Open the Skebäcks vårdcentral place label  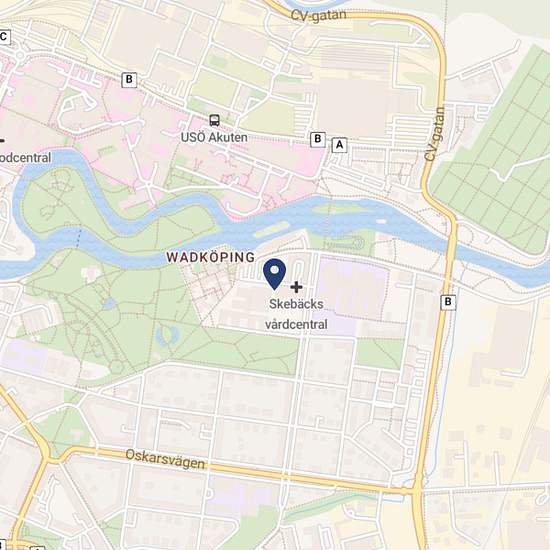pos(296,314)
